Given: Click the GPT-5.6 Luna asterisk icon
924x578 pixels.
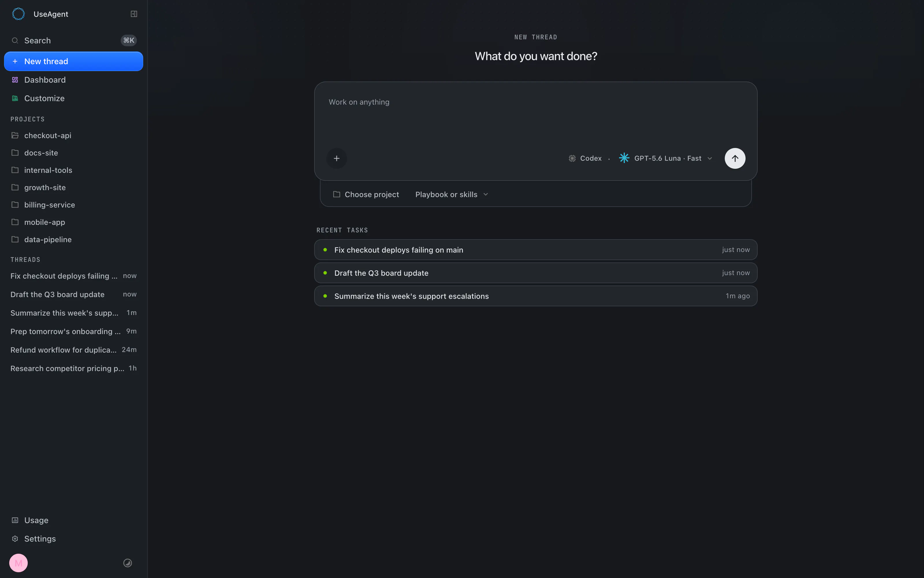Looking at the screenshot, I should pyautogui.click(x=624, y=158).
